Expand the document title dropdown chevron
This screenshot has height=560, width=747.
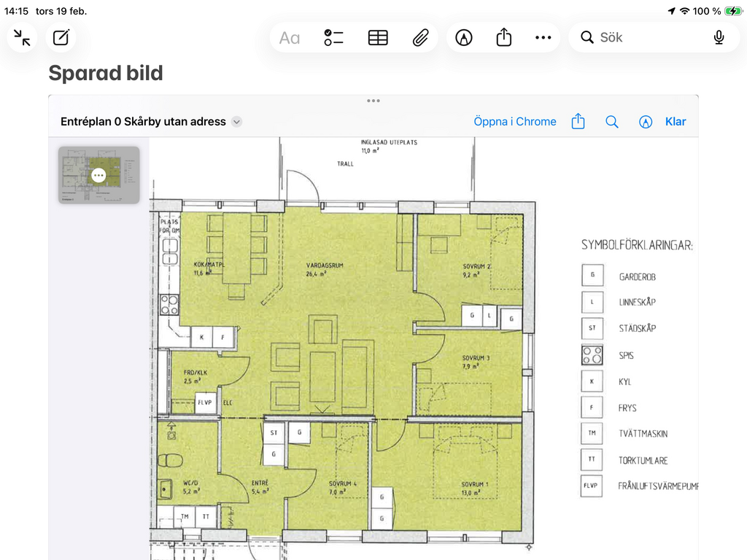click(x=236, y=122)
